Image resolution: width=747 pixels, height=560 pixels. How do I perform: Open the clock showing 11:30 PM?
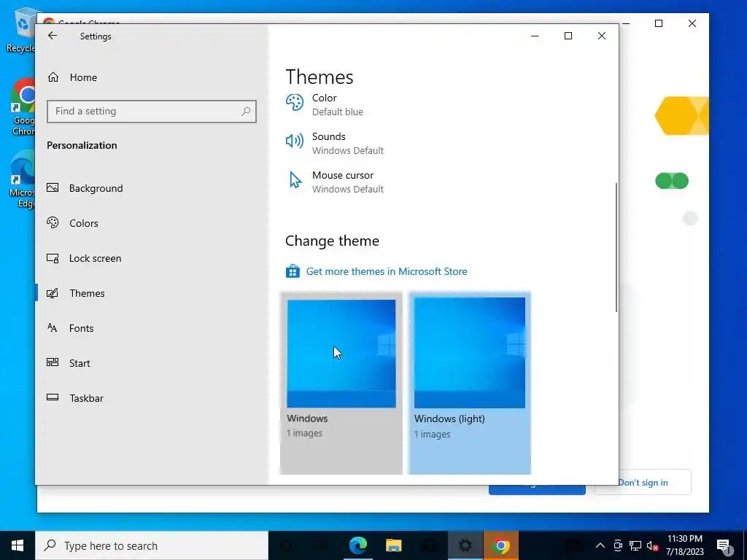pyautogui.click(x=684, y=545)
